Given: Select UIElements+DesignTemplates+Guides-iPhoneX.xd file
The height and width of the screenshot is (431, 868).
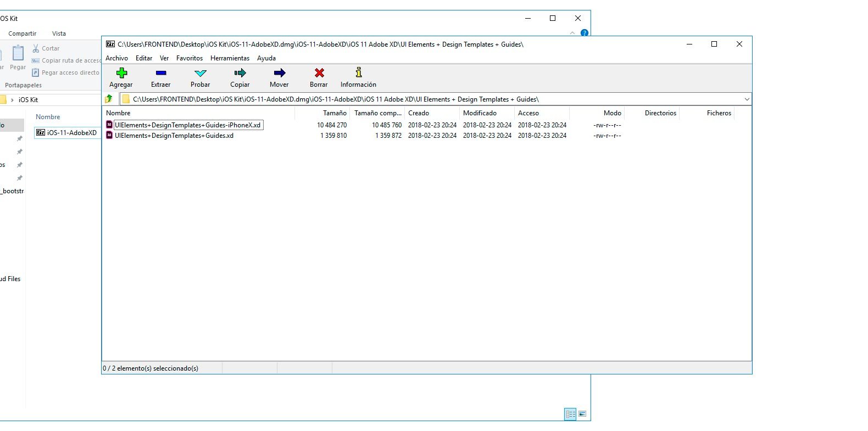Looking at the screenshot, I should (187, 125).
